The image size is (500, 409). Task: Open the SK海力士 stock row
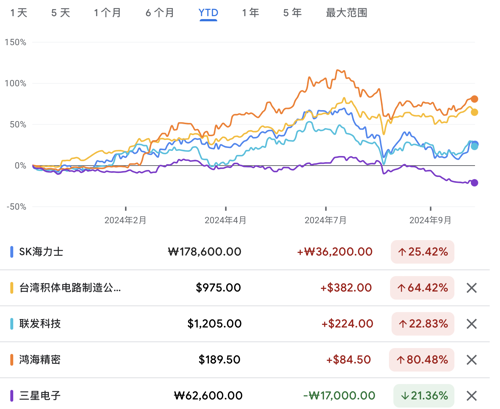[x=245, y=252]
